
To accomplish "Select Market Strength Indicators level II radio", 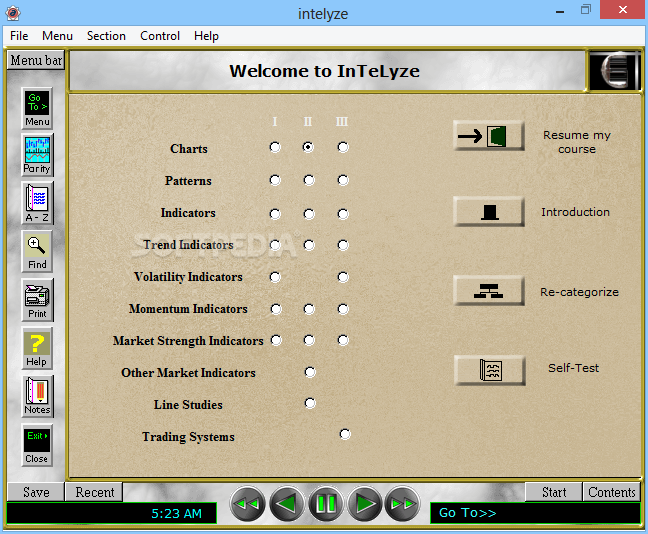I will (x=309, y=340).
